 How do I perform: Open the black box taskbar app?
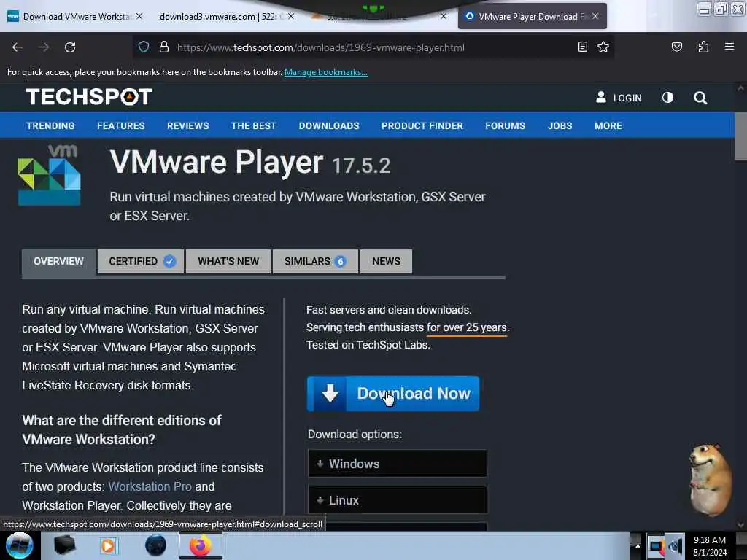click(65, 545)
